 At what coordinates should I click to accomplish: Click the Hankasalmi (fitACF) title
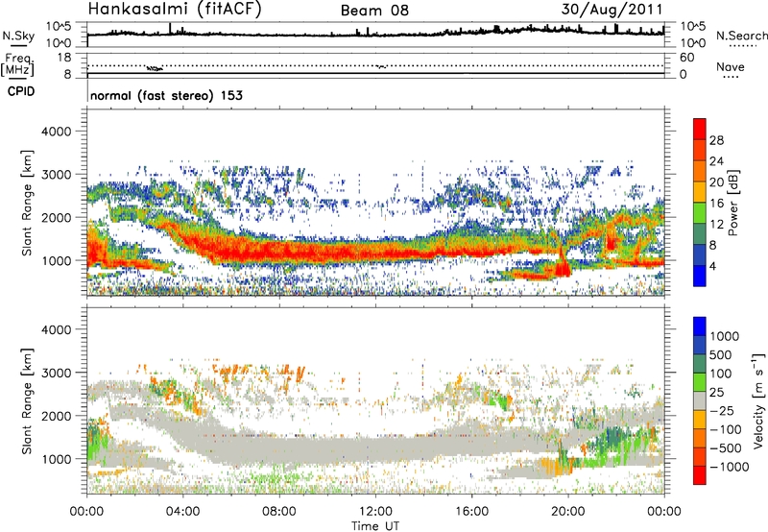click(175, 9)
